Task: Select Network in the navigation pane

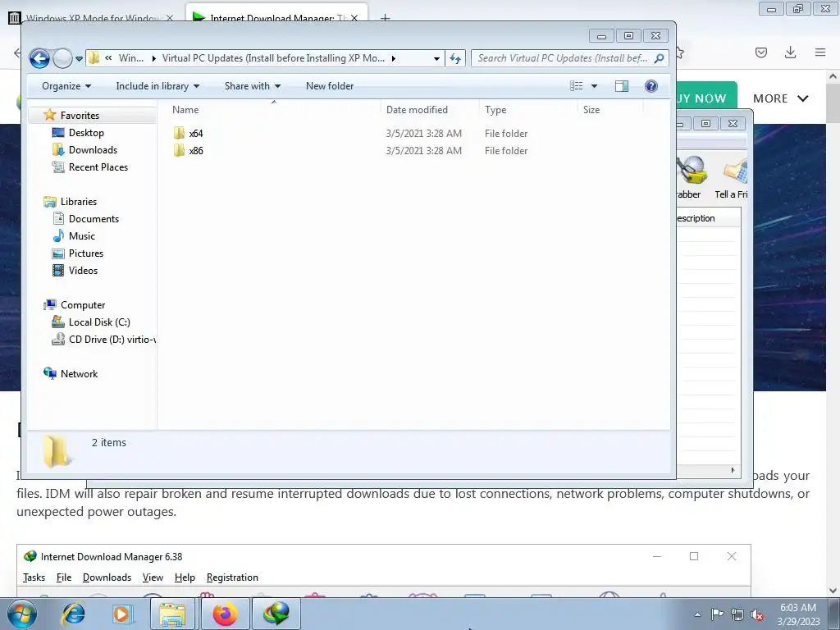Action: click(79, 374)
